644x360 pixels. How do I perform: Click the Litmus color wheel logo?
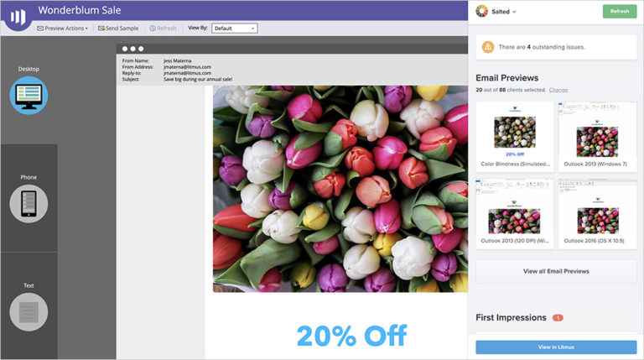[482, 11]
